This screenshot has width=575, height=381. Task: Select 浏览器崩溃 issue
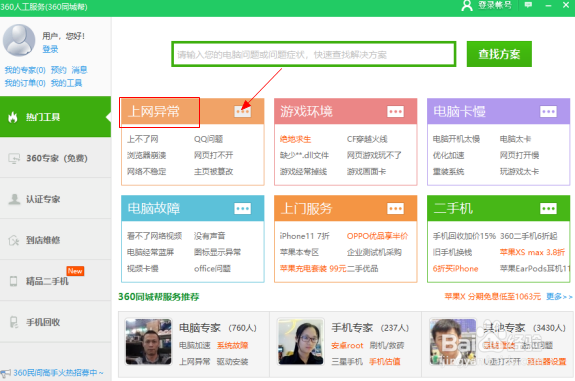coord(146,155)
